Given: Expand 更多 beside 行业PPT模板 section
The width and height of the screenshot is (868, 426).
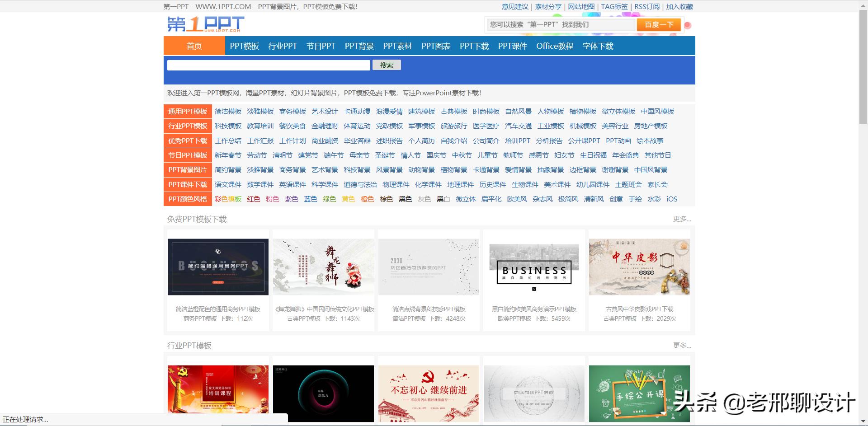Looking at the screenshot, I should 682,346.
